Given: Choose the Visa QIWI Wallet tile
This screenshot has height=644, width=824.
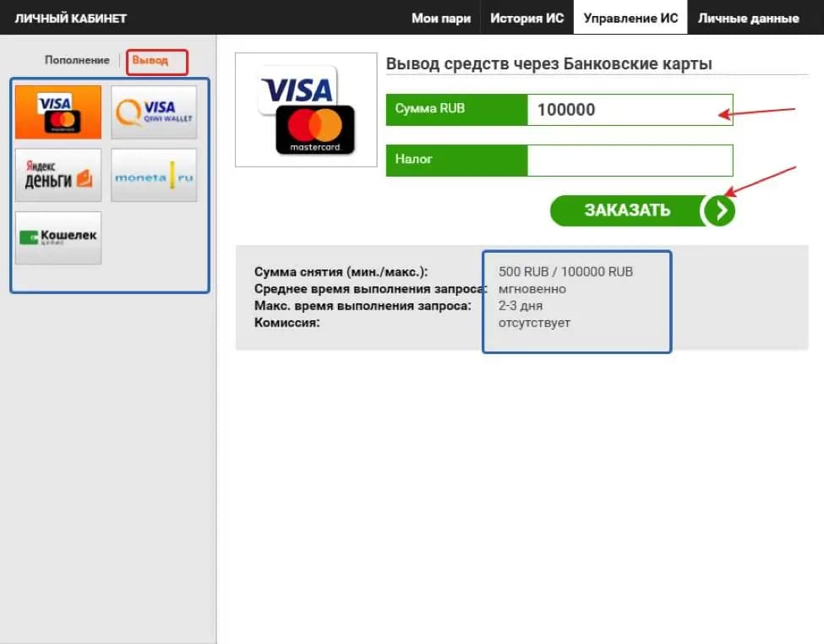Looking at the screenshot, I should pyautogui.click(x=154, y=112).
